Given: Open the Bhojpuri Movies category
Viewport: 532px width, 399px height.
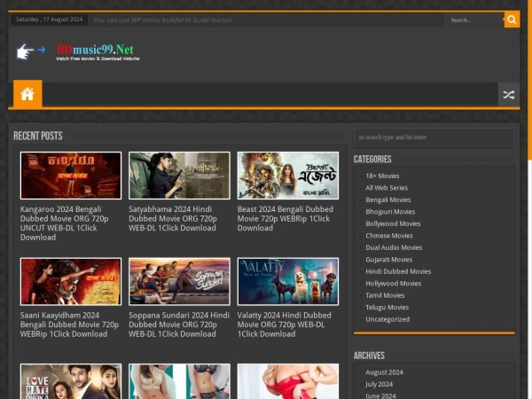Looking at the screenshot, I should [x=390, y=212].
